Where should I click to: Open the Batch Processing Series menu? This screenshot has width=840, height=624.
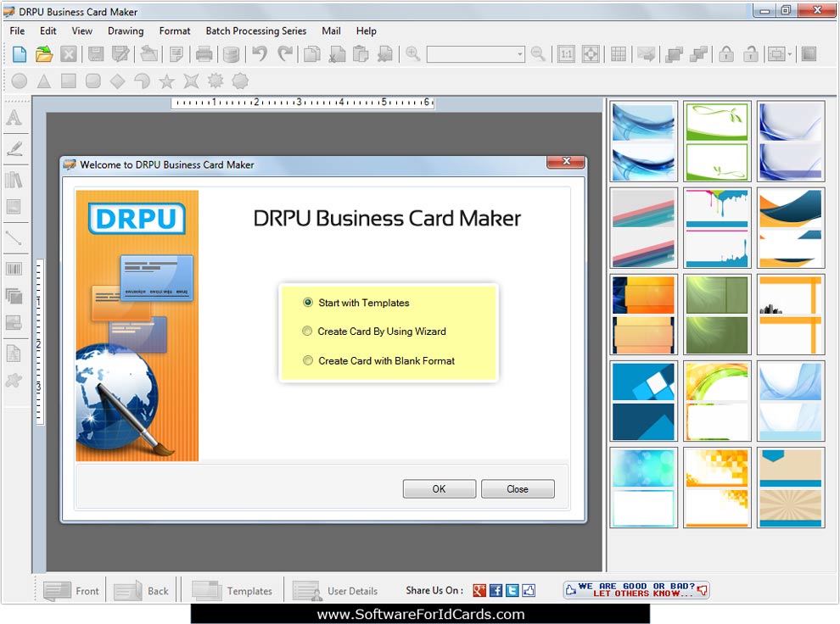pyautogui.click(x=256, y=31)
